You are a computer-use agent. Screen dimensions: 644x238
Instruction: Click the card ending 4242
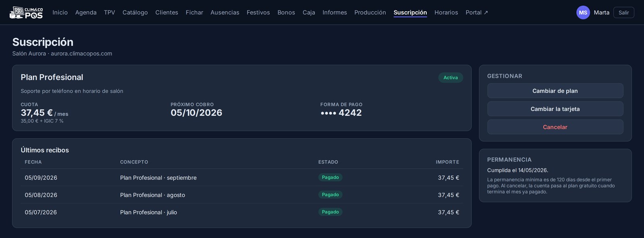(x=341, y=113)
